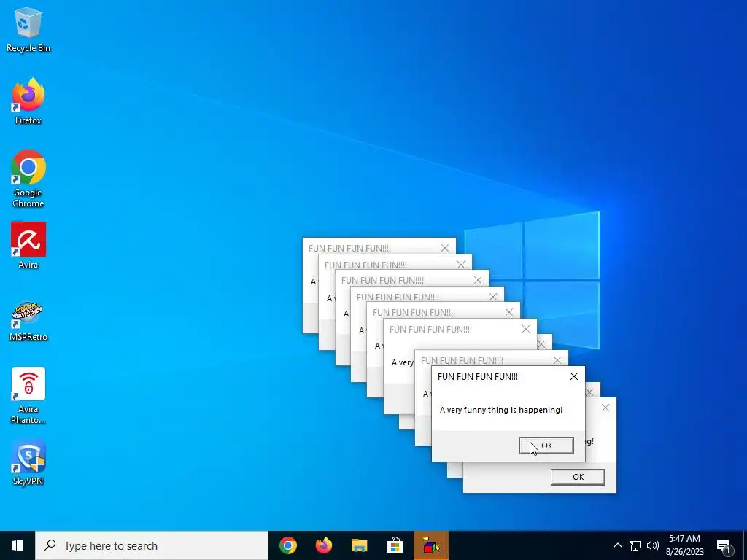747x560 pixels.
Task: Select the Avira Phantom VPN desktop icon
Action: (x=28, y=396)
